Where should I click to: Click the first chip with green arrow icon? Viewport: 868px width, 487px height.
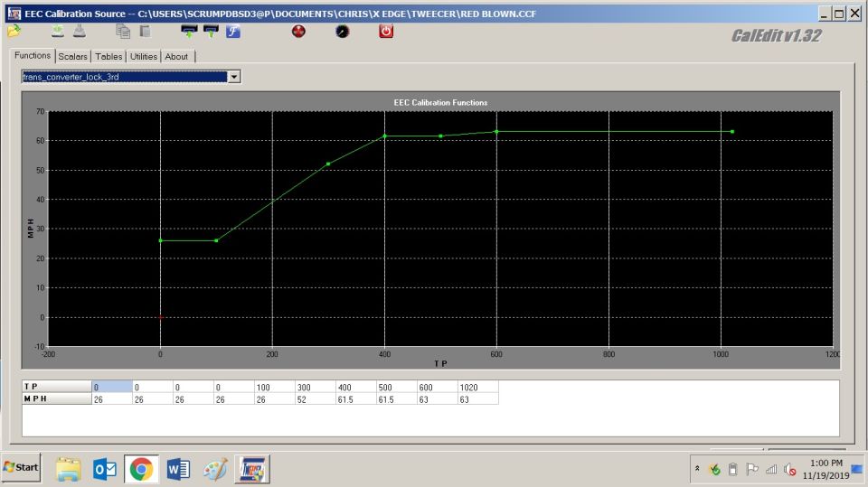tap(189, 32)
